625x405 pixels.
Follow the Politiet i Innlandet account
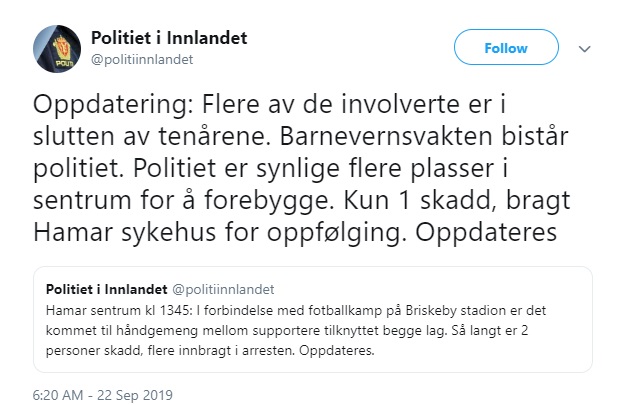tap(505, 48)
